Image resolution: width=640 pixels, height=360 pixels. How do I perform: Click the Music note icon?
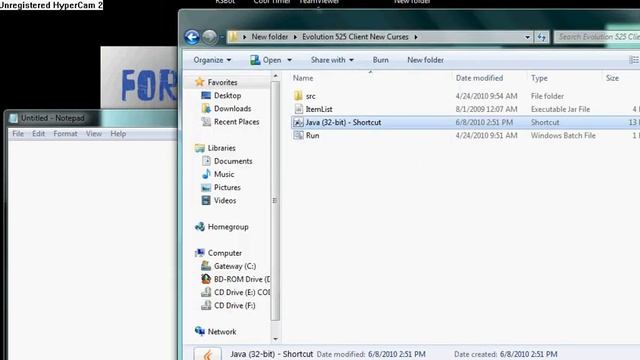[x=206, y=174]
